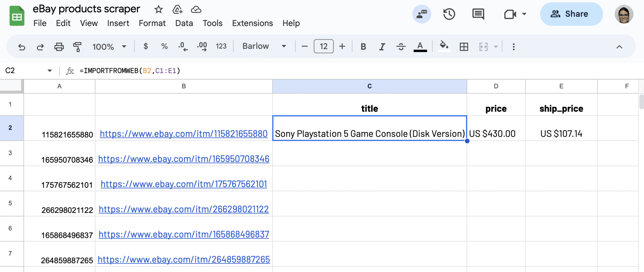
Task: Start a Meet call camera icon
Action: pyautogui.click(x=510, y=14)
